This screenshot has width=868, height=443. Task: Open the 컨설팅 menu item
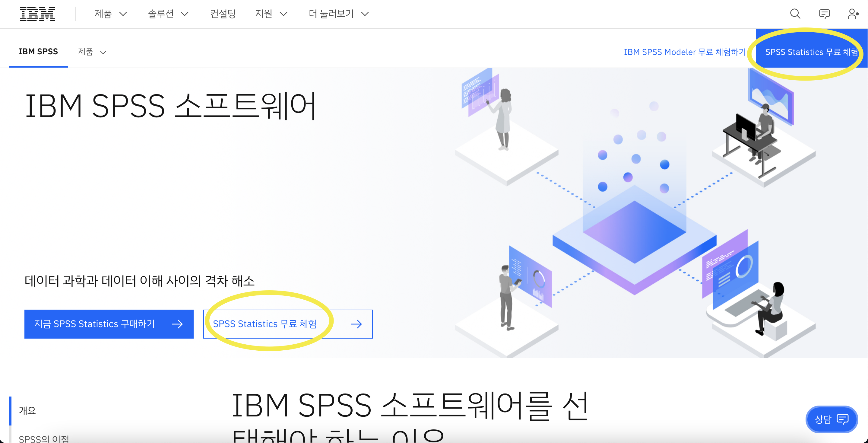[x=223, y=14]
